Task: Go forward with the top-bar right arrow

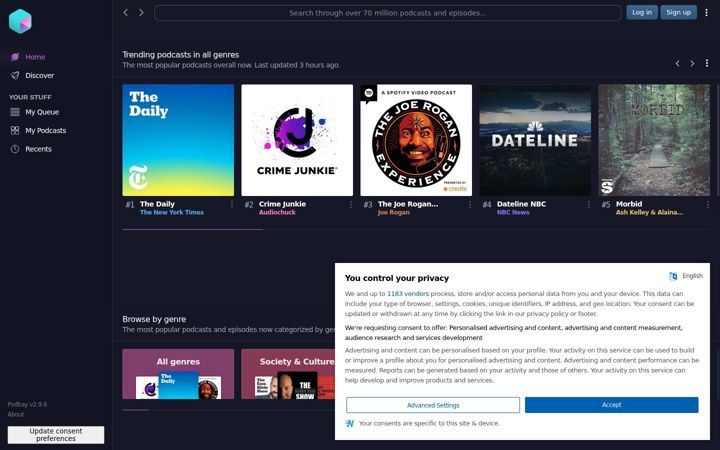Action: coord(141,13)
